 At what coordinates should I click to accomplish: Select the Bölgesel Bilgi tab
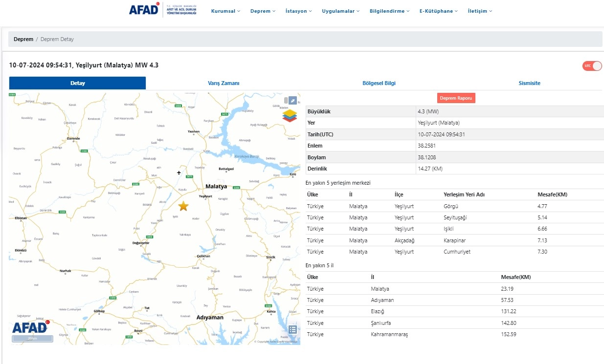(379, 83)
